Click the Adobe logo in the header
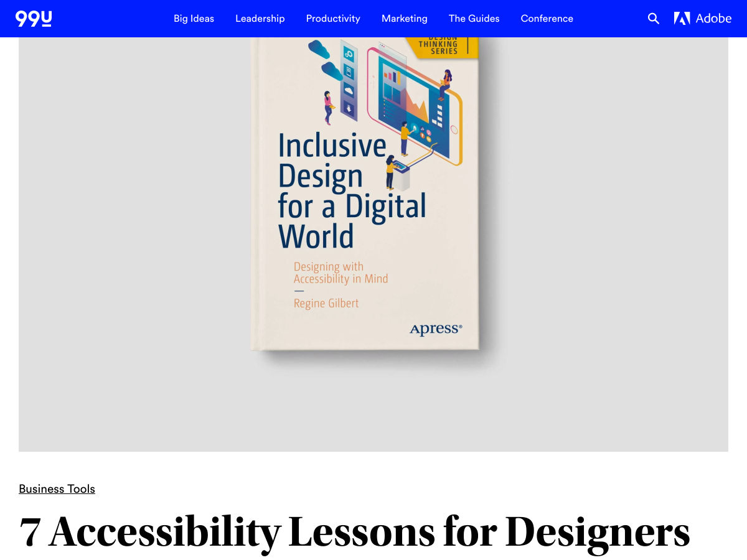Viewport: 747px width, 560px height. tap(702, 19)
